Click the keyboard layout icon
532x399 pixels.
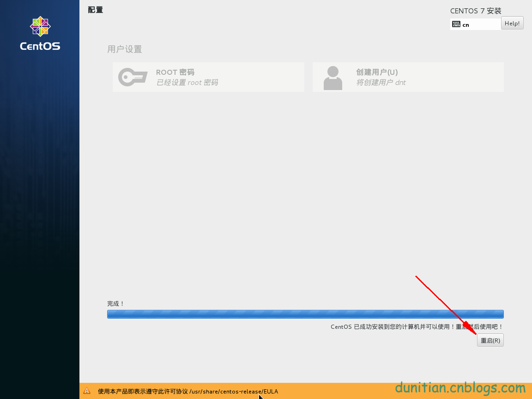coord(456,24)
